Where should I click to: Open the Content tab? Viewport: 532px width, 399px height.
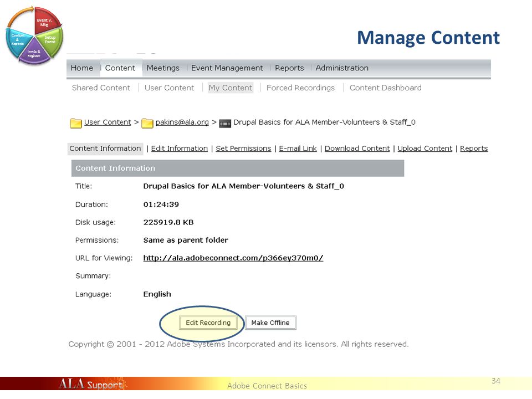(120, 68)
